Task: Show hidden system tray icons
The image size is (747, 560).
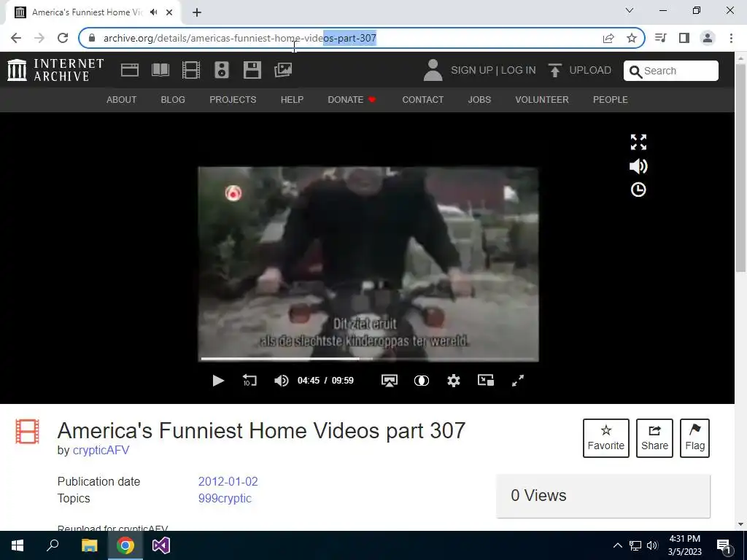Action: (617, 545)
